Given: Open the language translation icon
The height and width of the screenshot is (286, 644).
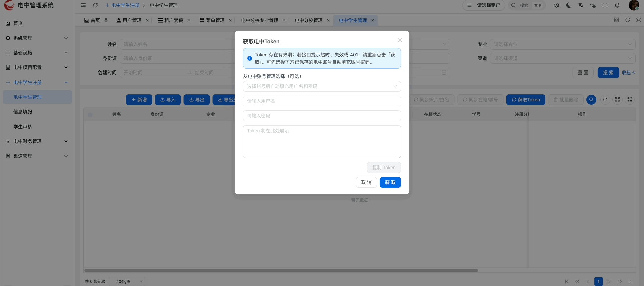Looking at the screenshot, I should point(581,5).
